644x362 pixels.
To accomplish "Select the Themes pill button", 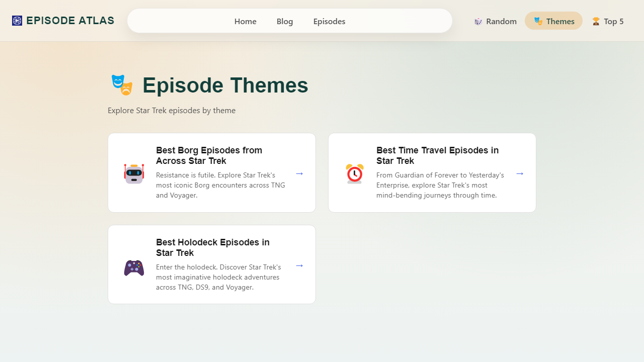I will (553, 21).
